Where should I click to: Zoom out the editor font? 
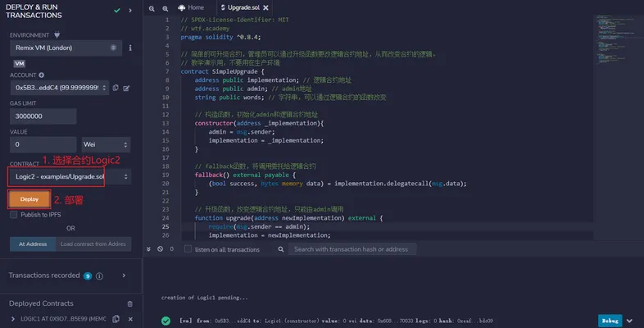point(152,8)
